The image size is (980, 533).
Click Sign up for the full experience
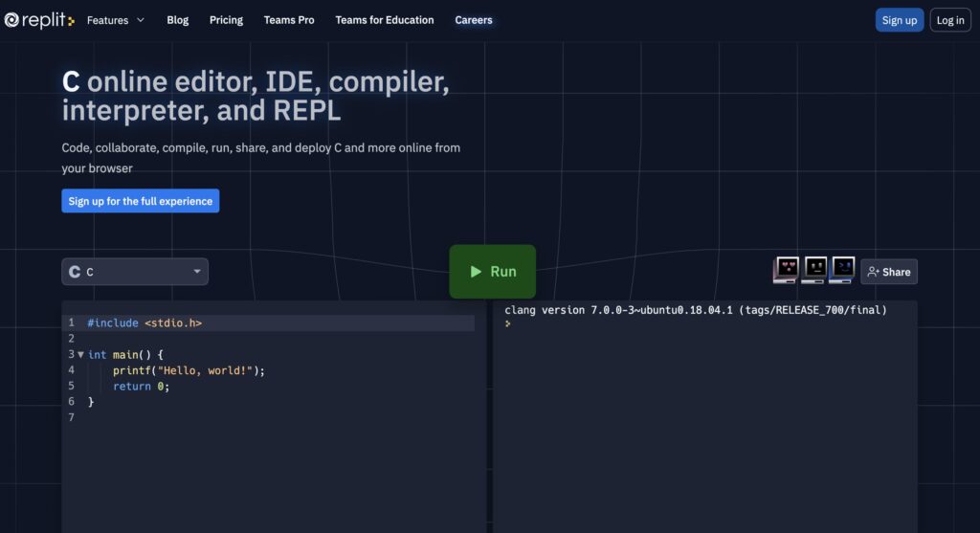140,201
